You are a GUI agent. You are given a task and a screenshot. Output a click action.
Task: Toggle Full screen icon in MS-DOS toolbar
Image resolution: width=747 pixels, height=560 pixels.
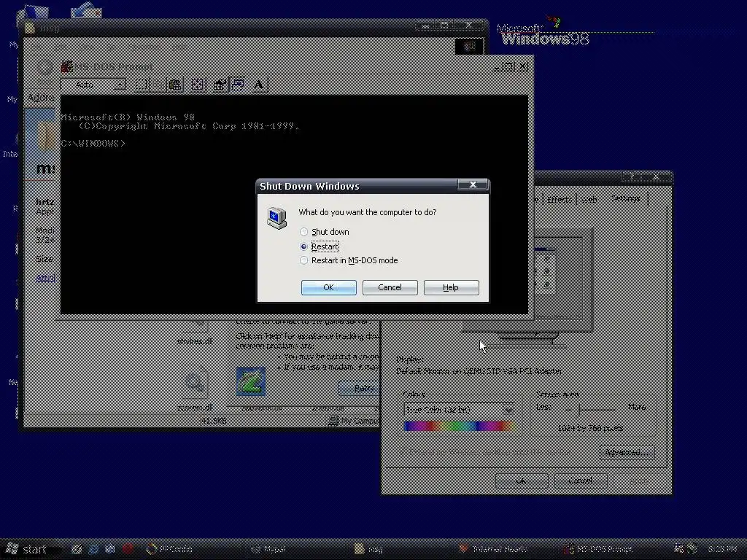pyautogui.click(x=197, y=85)
